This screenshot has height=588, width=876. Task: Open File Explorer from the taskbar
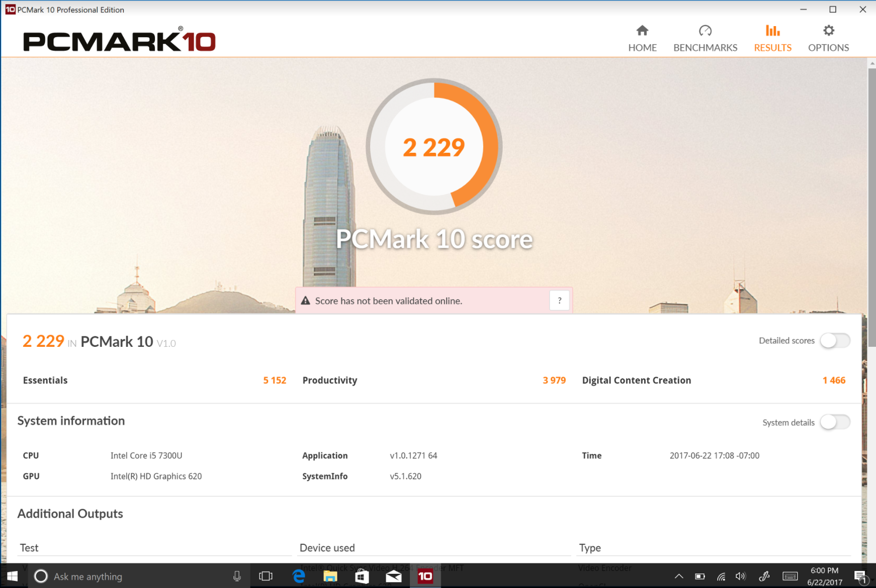pyautogui.click(x=330, y=576)
